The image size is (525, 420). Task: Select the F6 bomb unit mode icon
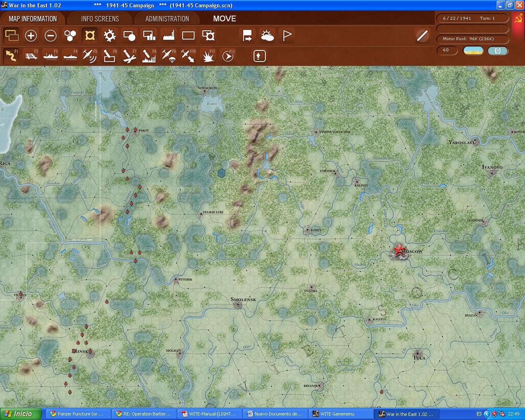(110, 55)
